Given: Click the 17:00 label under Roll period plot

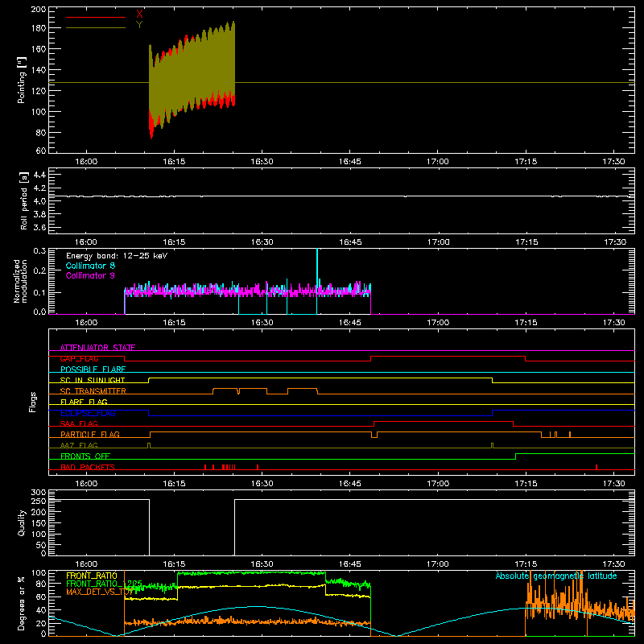Looking at the screenshot, I should tap(438, 242).
